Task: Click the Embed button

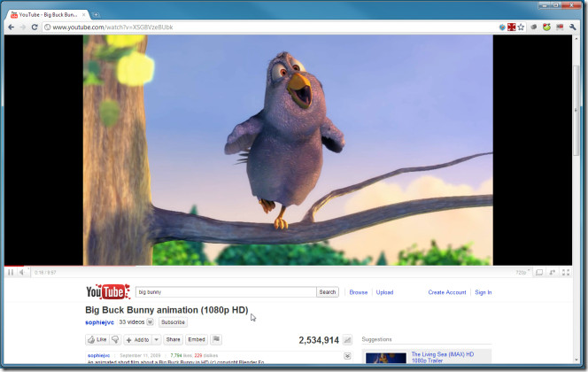Action: 197,340
